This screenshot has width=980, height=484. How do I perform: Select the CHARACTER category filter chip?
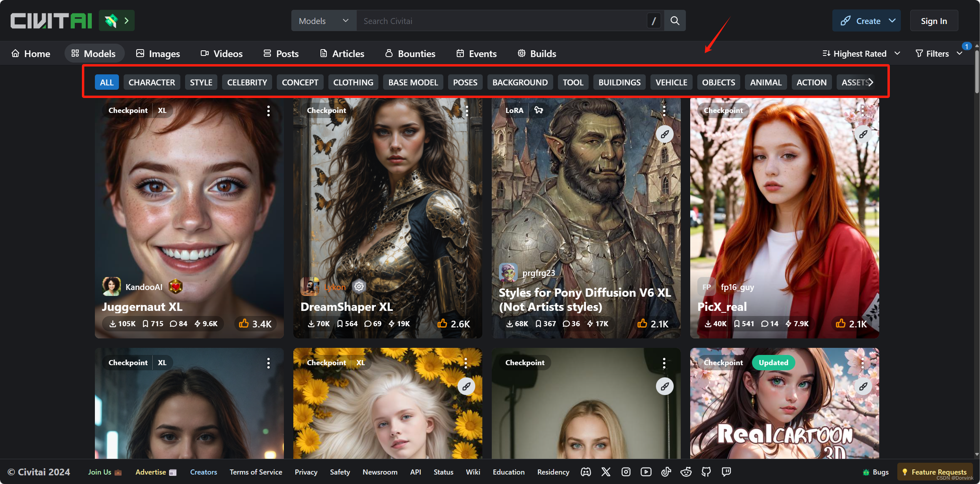pyautogui.click(x=152, y=82)
